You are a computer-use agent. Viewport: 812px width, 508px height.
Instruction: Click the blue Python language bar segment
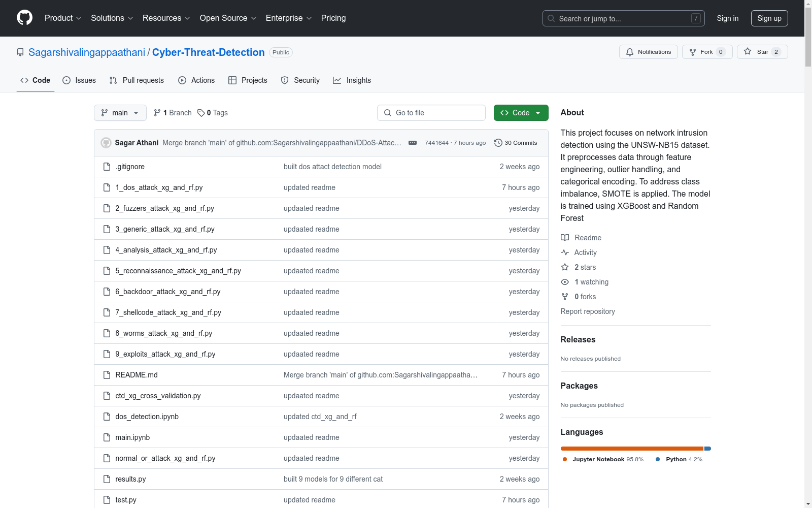click(707, 449)
